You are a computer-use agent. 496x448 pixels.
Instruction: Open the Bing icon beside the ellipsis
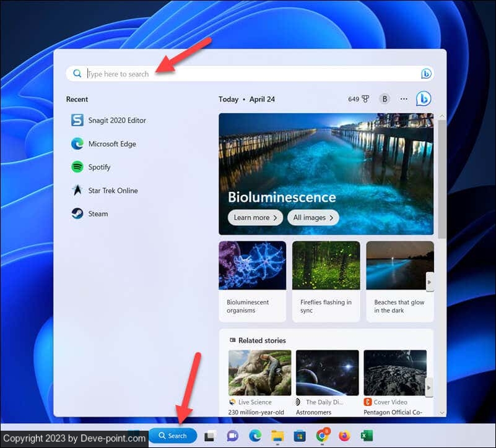[x=424, y=99]
